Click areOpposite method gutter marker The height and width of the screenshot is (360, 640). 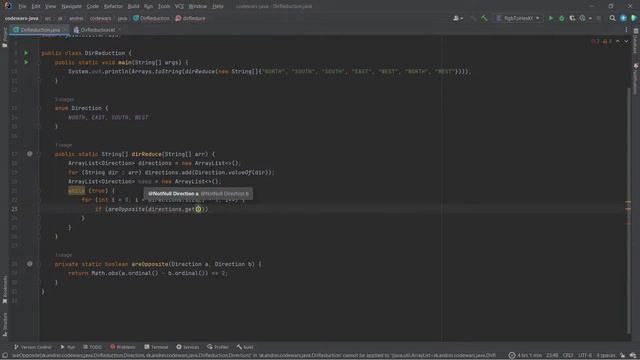pos(29,264)
